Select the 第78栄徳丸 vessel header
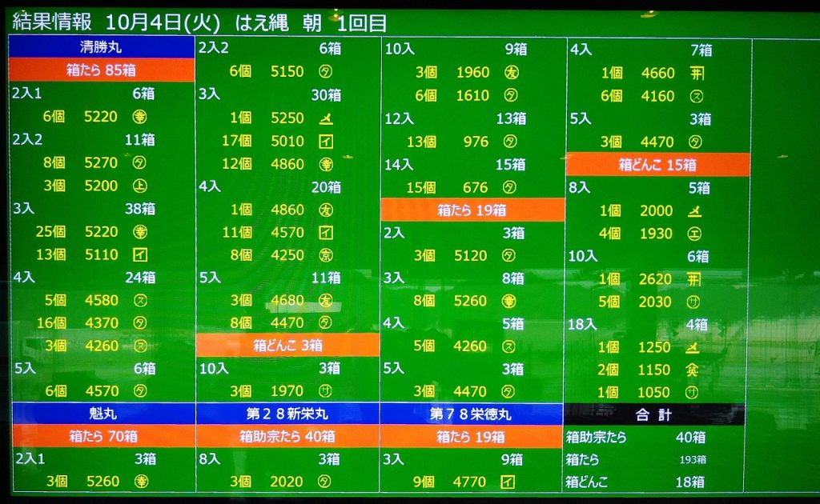 (x=472, y=414)
